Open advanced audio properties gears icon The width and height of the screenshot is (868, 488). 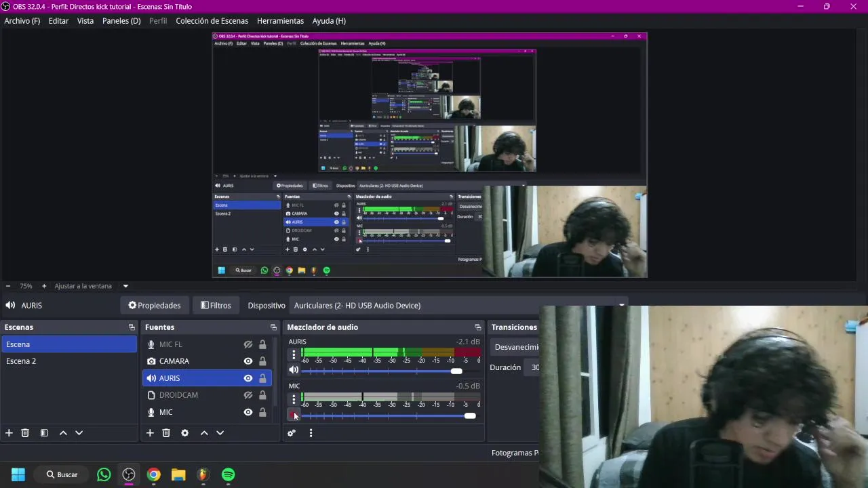point(292,433)
